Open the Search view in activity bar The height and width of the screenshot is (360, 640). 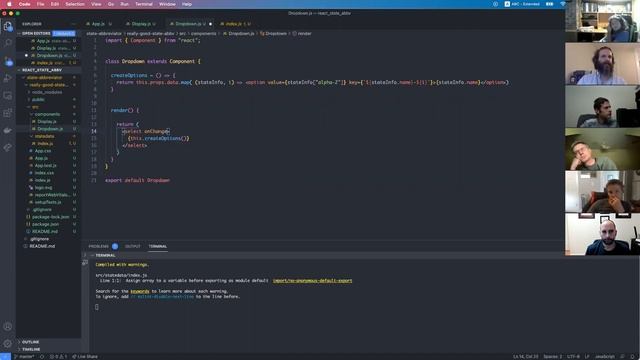pos(8,42)
